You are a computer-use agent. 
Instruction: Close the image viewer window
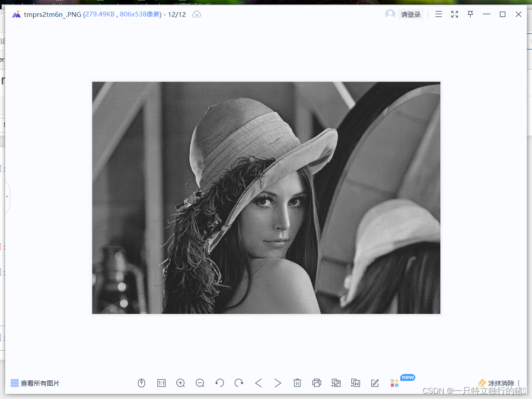point(519,14)
